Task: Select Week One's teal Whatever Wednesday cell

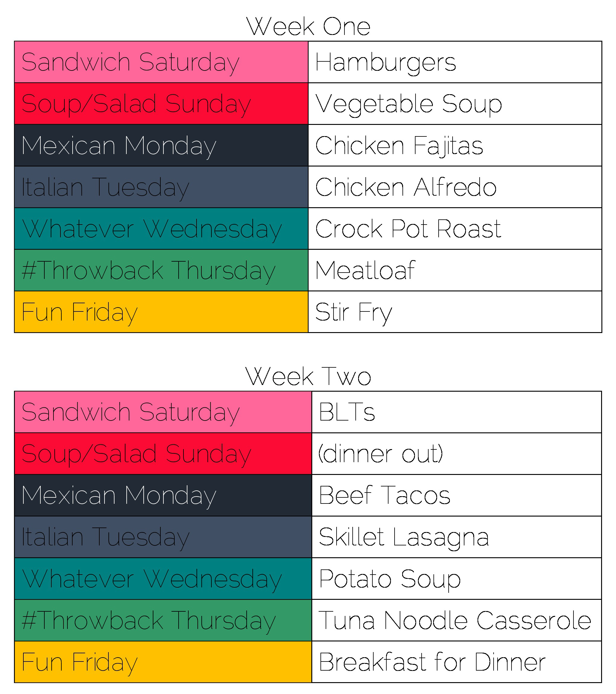Action: pyautogui.click(x=161, y=229)
